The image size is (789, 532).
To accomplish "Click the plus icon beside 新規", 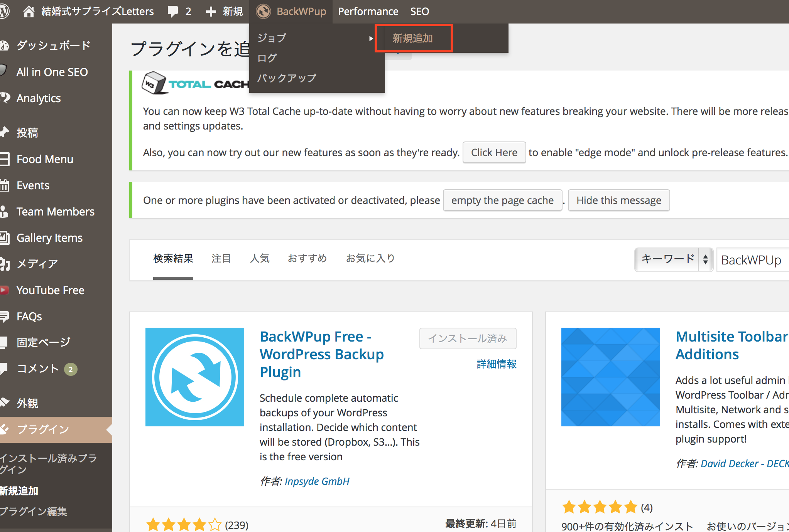I will [211, 12].
